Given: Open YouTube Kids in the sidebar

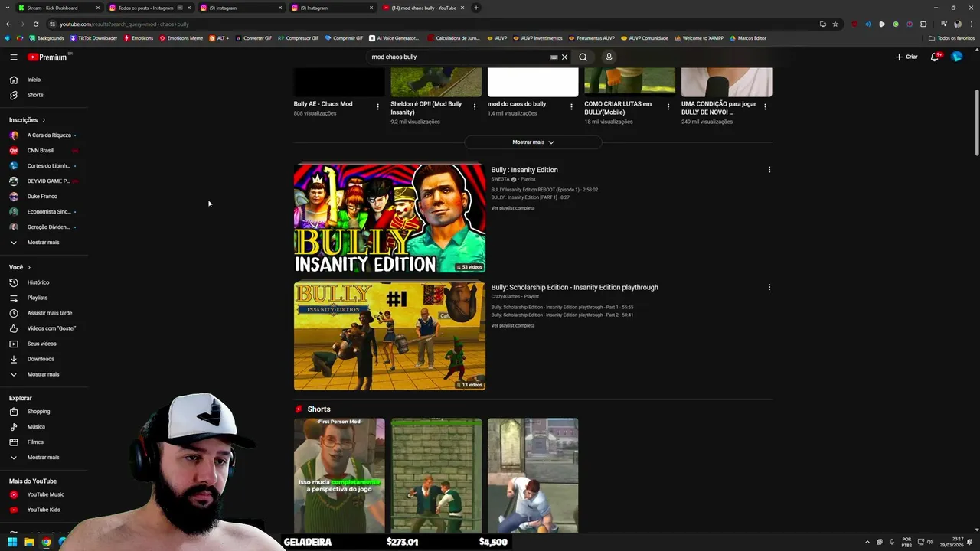Looking at the screenshot, I should point(43,510).
